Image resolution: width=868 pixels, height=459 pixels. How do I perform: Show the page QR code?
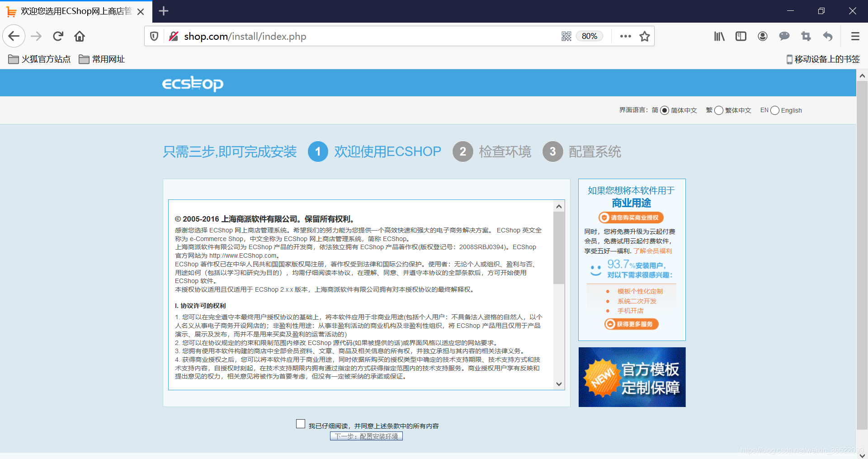click(566, 36)
